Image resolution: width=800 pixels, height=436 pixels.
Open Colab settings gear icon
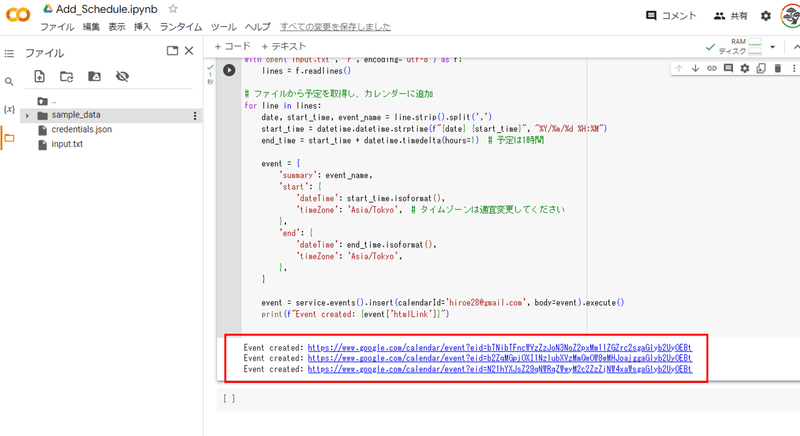(766, 16)
